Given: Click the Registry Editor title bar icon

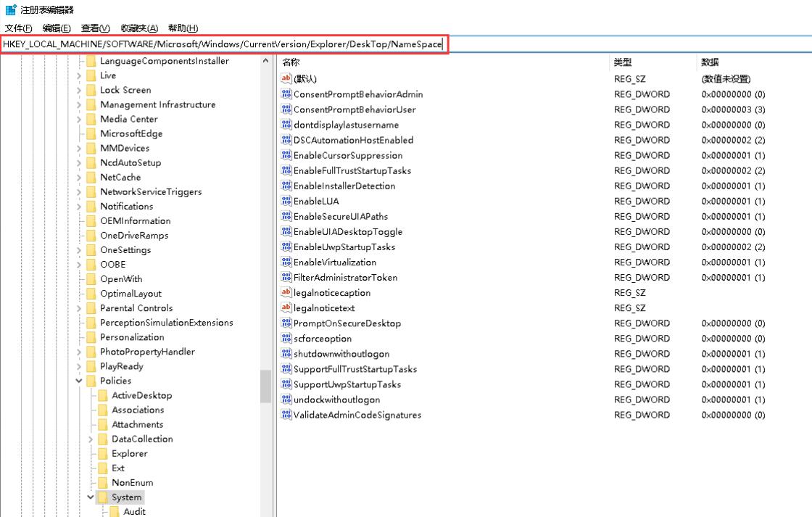Looking at the screenshot, I should click(x=10, y=9).
